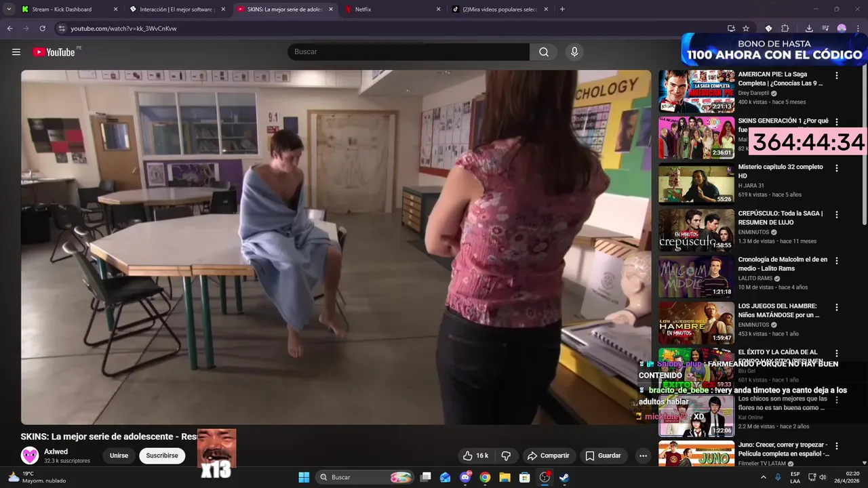Open the Axlwed channel avatar
The height and width of the screenshot is (488, 868).
click(30, 455)
